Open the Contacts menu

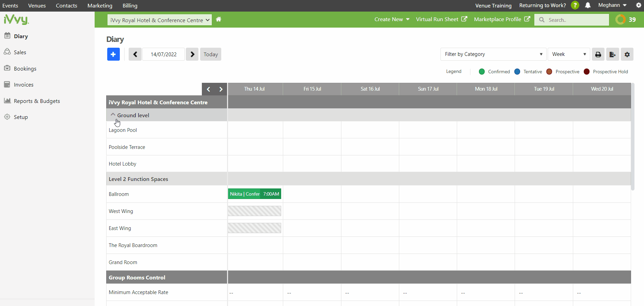pos(66,5)
